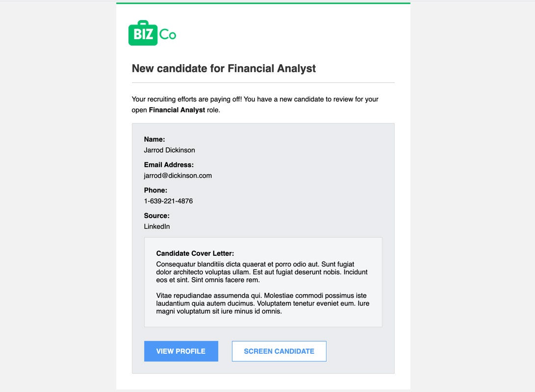Screen dimensions: 535x392
Task: Click the horizontal divider below the heading
Action: pyautogui.click(x=263, y=82)
